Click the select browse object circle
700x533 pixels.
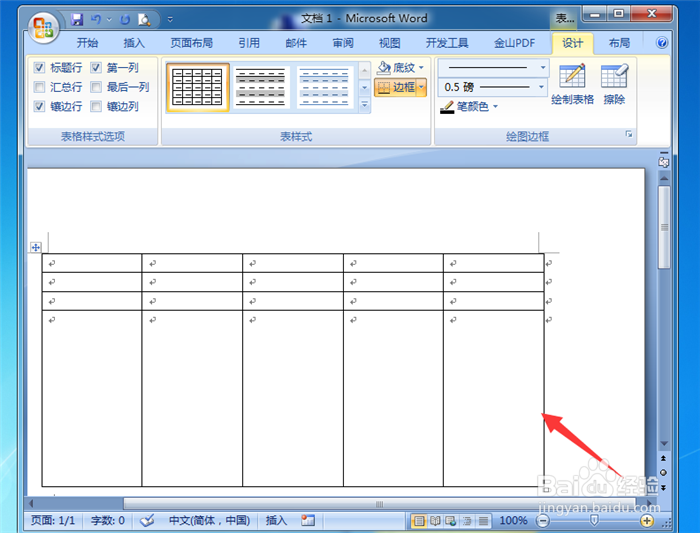click(x=663, y=472)
